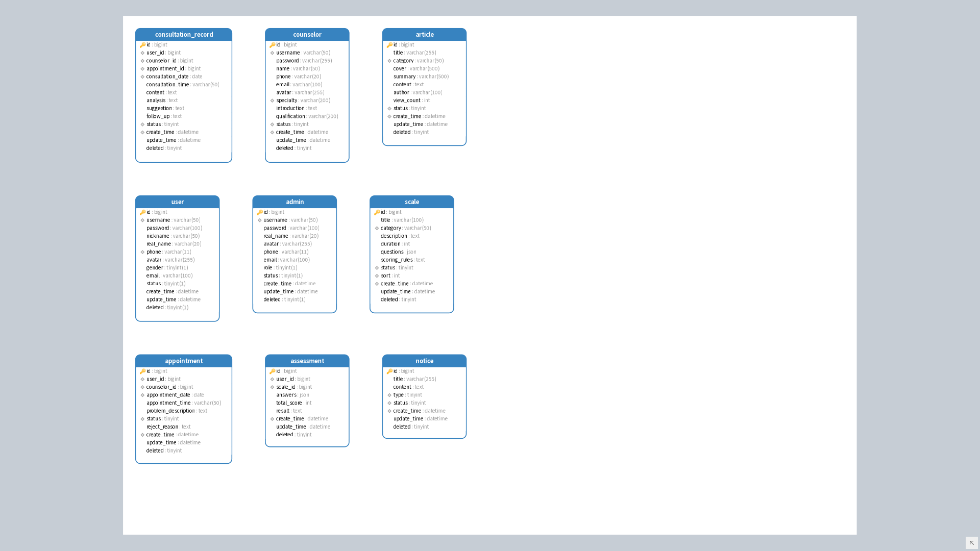Click the primary key icon in consultation_record table
The height and width of the screenshot is (551, 980).
coord(142,45)
